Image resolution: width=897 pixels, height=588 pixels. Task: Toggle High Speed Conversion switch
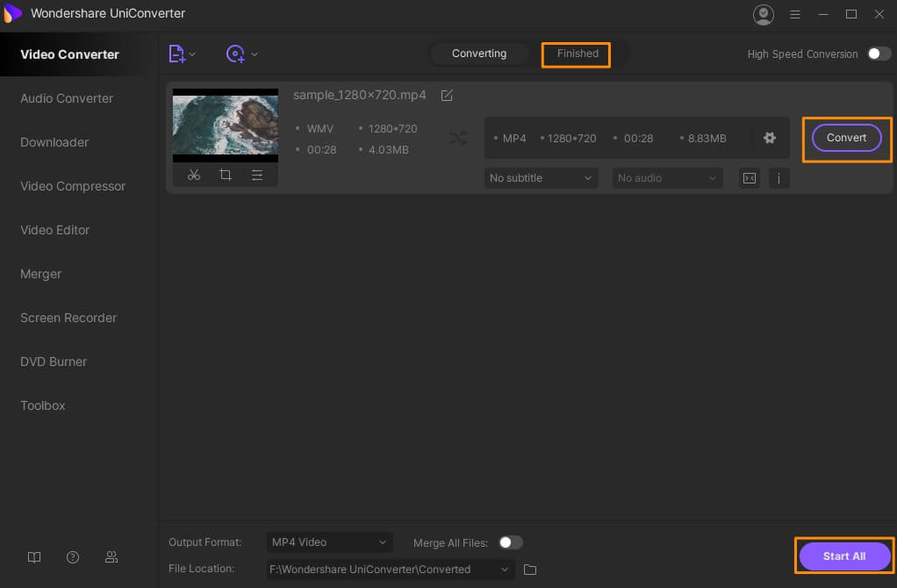point(879,54)
